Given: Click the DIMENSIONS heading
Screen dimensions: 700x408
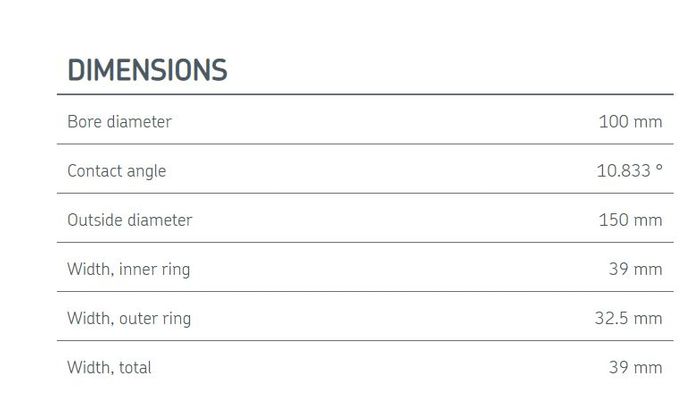Looking at the screenshot, I should pos(147,71).
